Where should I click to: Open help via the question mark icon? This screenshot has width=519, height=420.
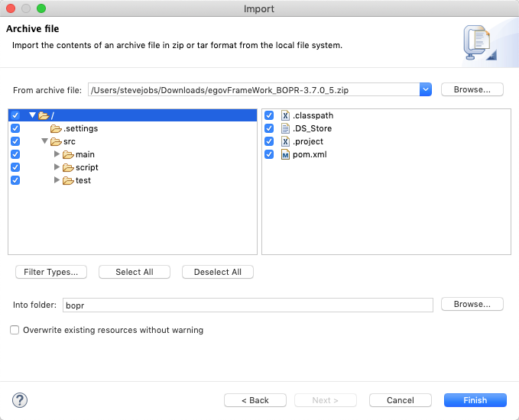pos(20,400)
